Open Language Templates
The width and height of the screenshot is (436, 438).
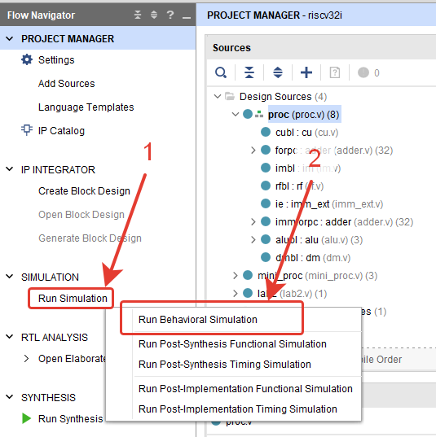point(86,107)
